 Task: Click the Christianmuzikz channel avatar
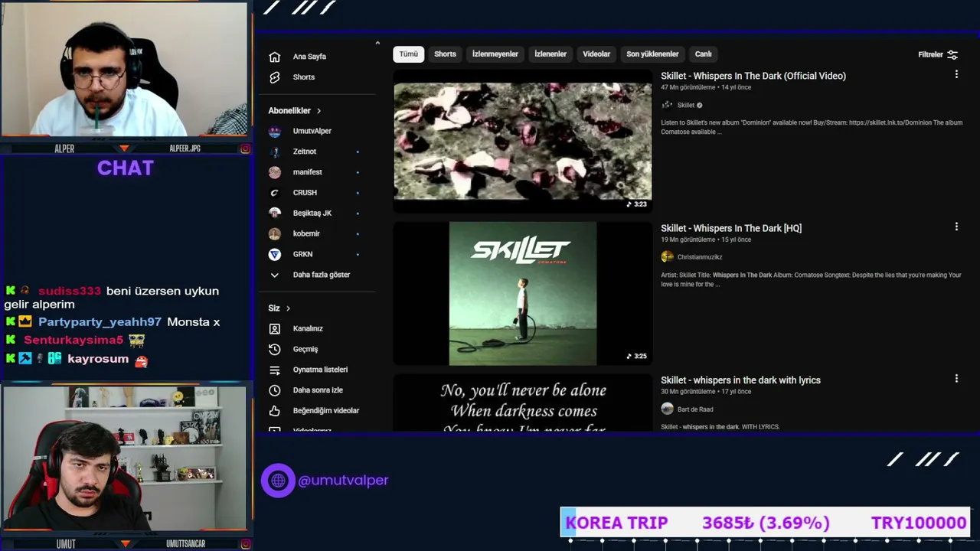click(667, 257)
